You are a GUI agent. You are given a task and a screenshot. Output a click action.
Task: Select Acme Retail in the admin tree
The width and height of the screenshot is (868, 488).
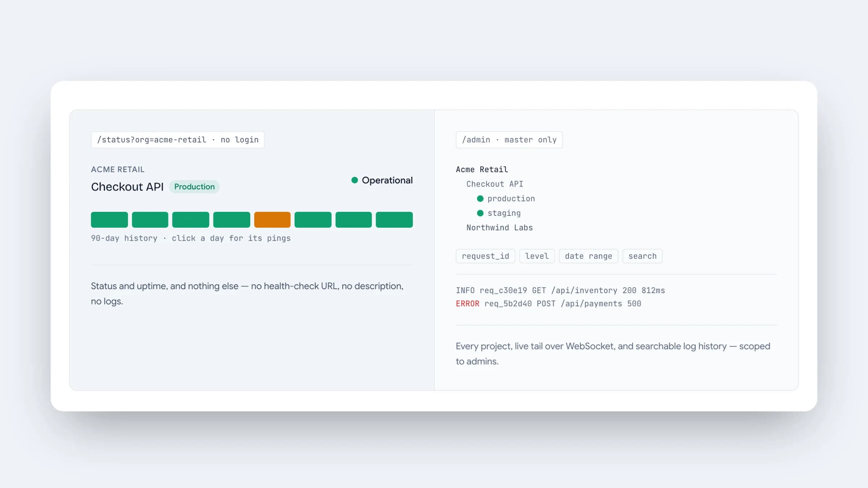point(482,170)
